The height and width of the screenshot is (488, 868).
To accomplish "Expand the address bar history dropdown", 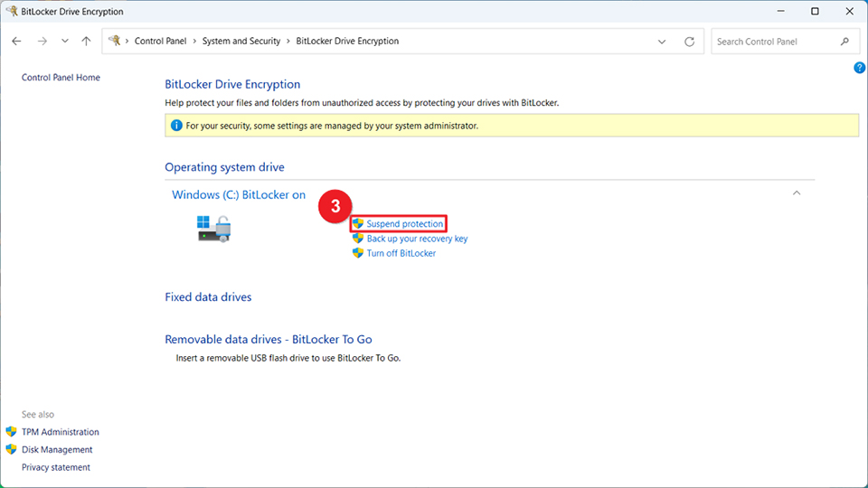I will click(663, 42).
